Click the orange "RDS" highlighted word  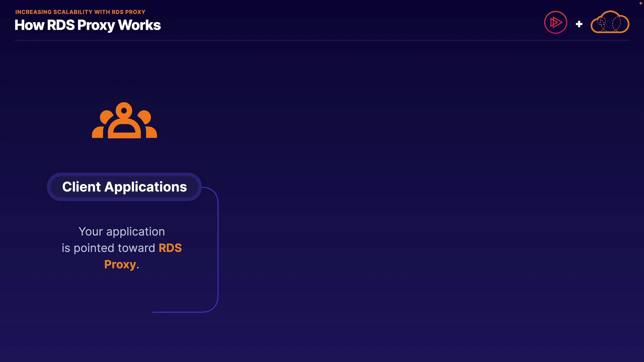click(170, 248)
